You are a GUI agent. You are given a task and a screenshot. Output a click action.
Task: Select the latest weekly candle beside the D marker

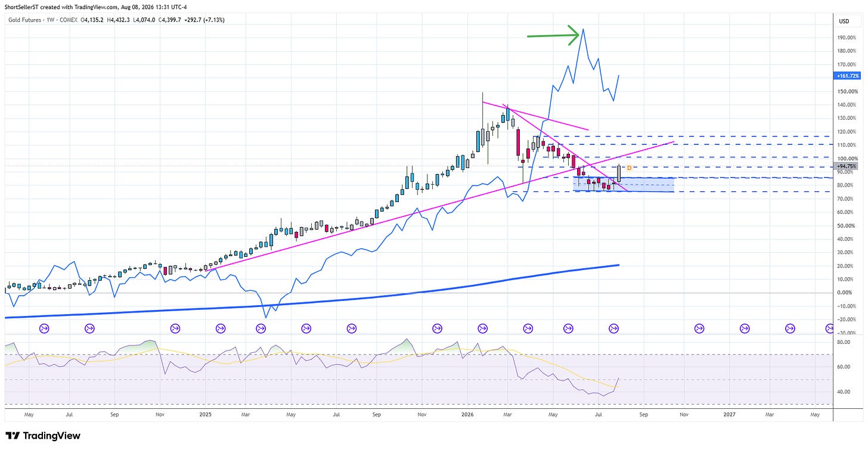(619, 173)
